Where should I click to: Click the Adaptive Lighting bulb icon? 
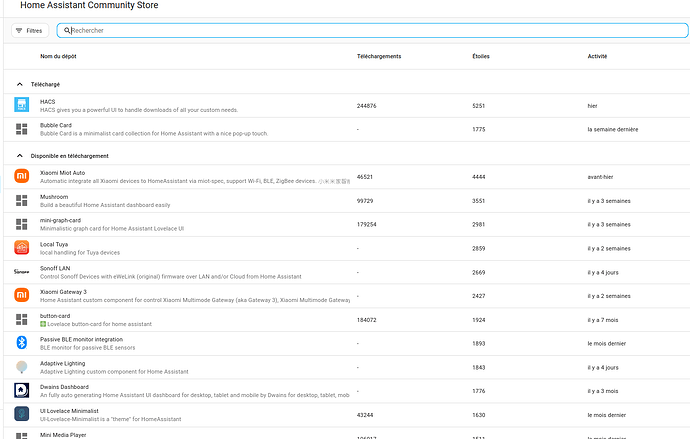pos(22,367)
